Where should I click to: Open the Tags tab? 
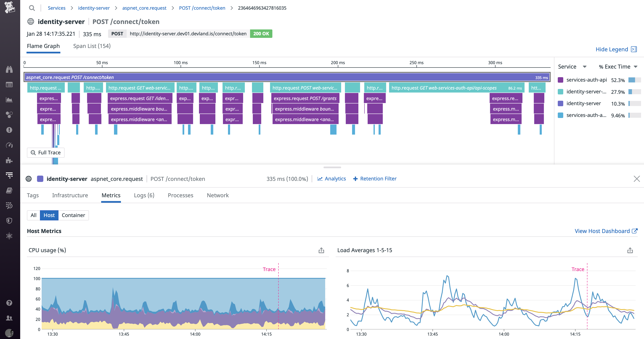33,195
